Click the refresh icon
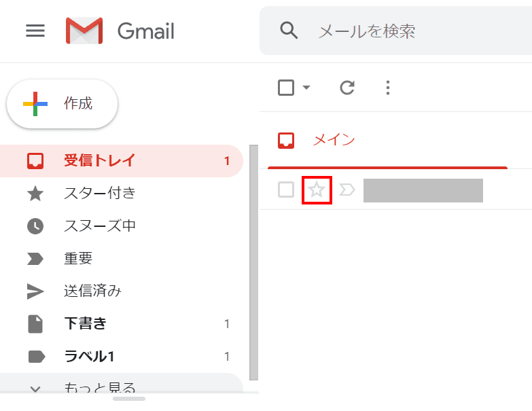Viewport: 532px width, 411px height. 347,88
